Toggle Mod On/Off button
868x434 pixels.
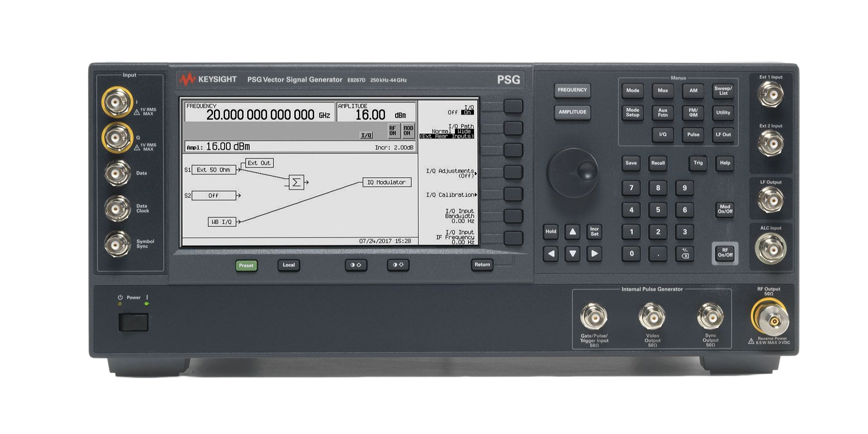tap(725, 209)
